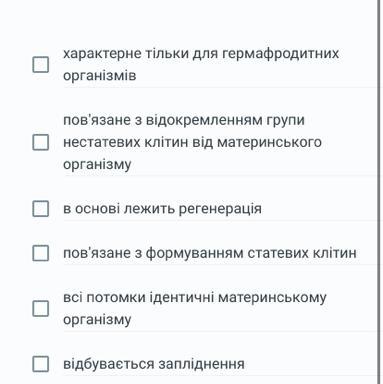383x384 pixels.
Task: Toggle the 'відбувається запліднення' checkbox
Action: pyautogui.click(x=41, y=364)
